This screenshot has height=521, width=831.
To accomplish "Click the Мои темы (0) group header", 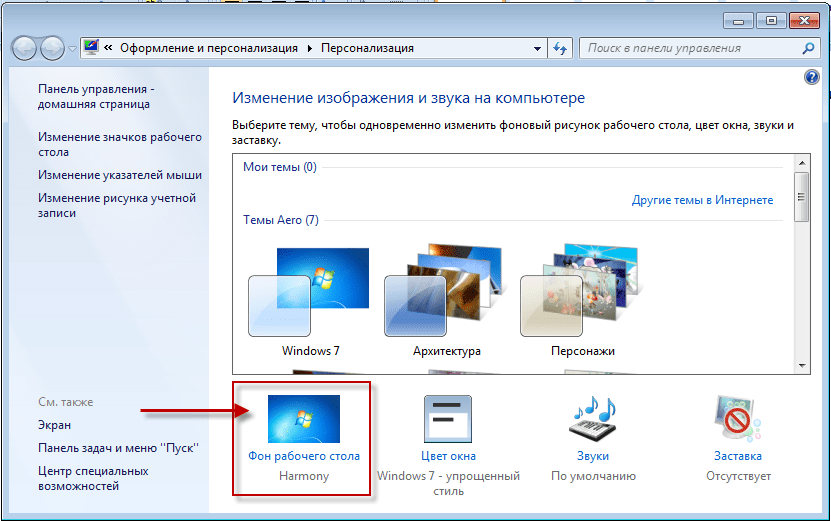I will click(x=280, y=167).
